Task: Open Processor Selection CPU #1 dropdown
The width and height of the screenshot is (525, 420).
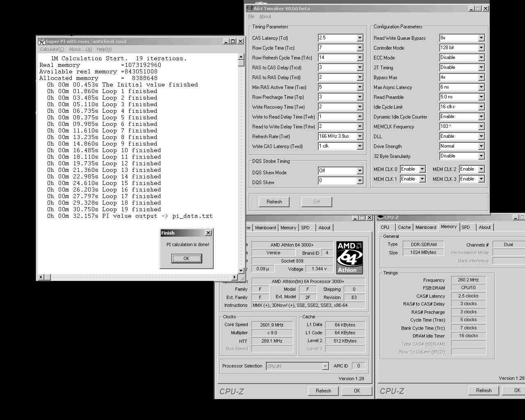Action: 325,366
